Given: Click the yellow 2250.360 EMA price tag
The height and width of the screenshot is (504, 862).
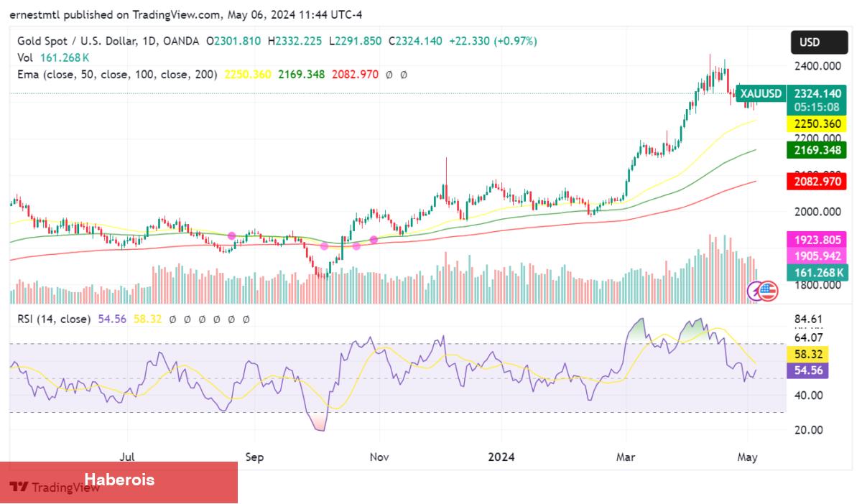Looking at the screenshot, I should point(817,123).
